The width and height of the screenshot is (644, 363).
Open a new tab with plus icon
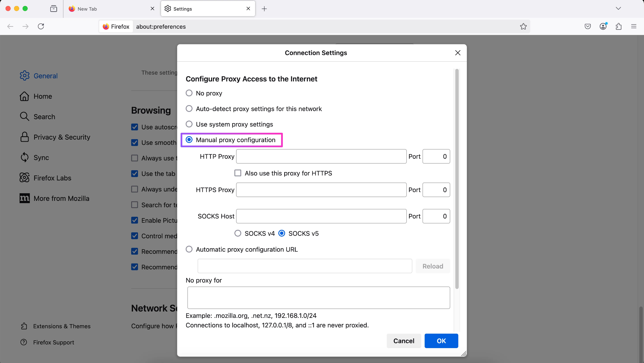[x=264, y=9]
